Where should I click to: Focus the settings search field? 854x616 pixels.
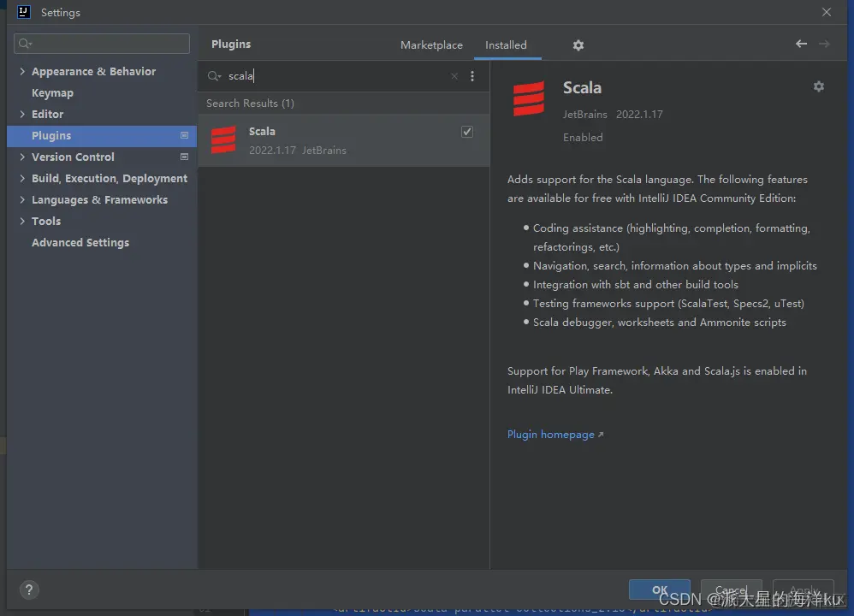[x=102, y=44]
